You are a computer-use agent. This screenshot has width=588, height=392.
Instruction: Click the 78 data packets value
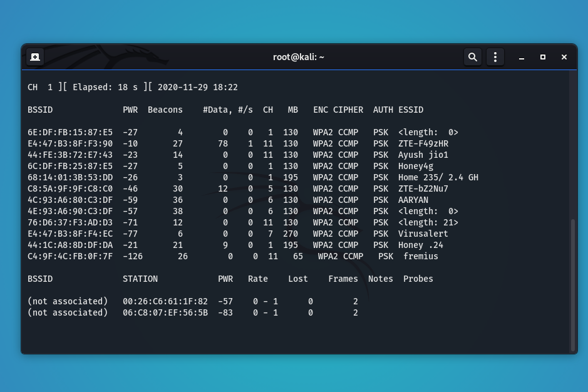(x=223, y=143)
